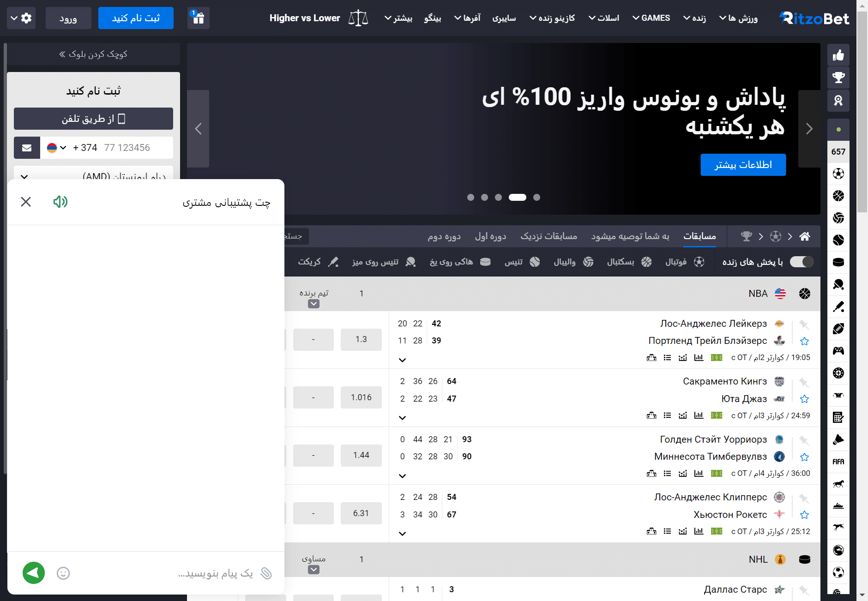Select the از طریق تلفن registration button

(93, 119)
